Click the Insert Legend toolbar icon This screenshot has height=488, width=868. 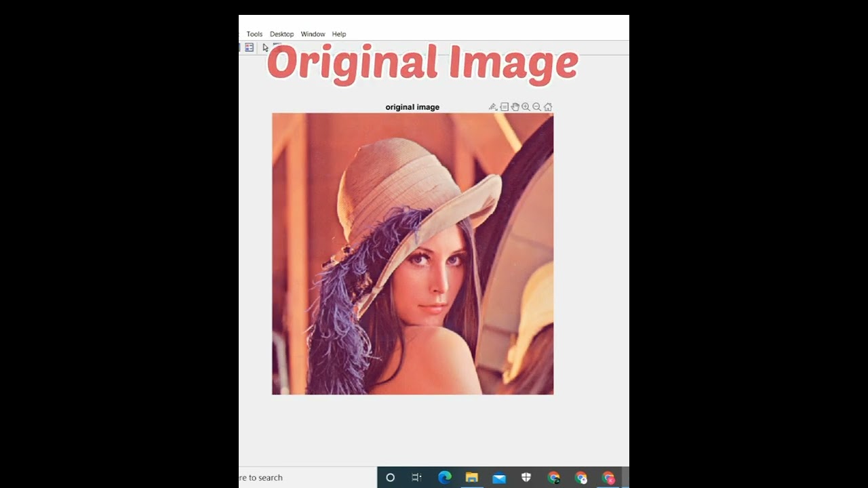pos(249,47)
